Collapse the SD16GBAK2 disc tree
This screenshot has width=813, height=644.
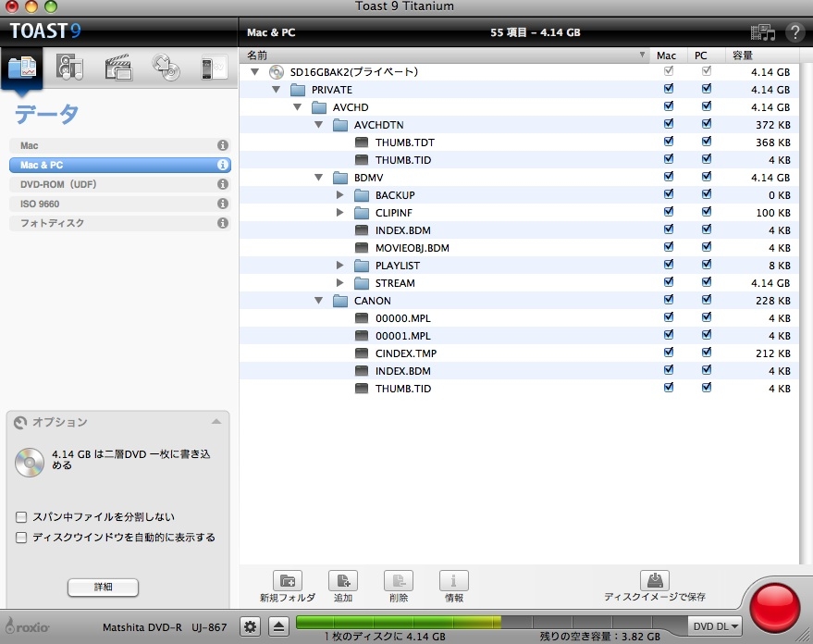(254, 72)
